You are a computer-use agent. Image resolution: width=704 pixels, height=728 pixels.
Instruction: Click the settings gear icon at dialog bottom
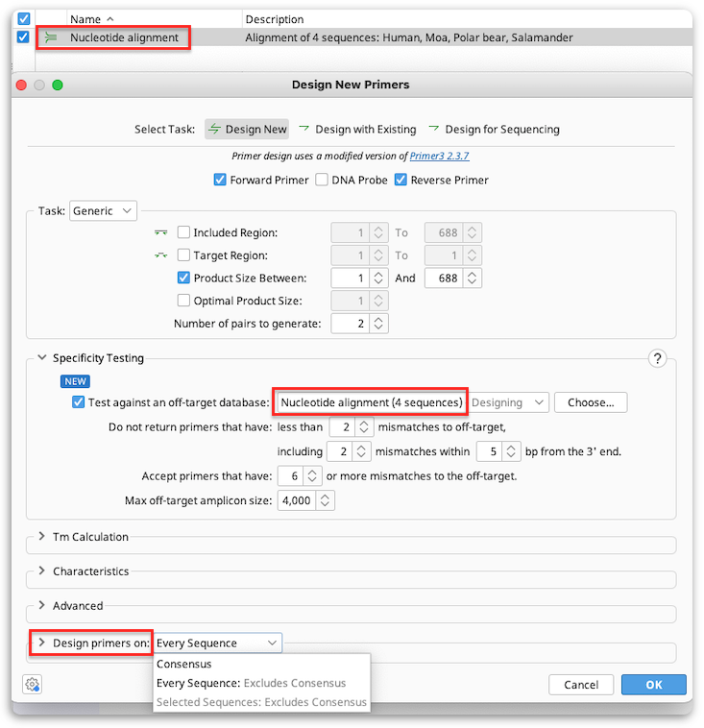pos(32,684)
